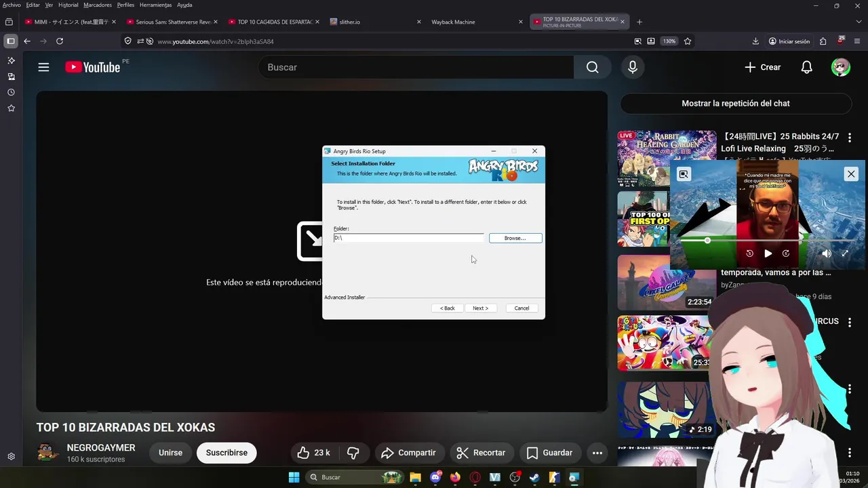Dislike the video with thumbs-down
The image size is (868, 488).
[x=353, y=453]
